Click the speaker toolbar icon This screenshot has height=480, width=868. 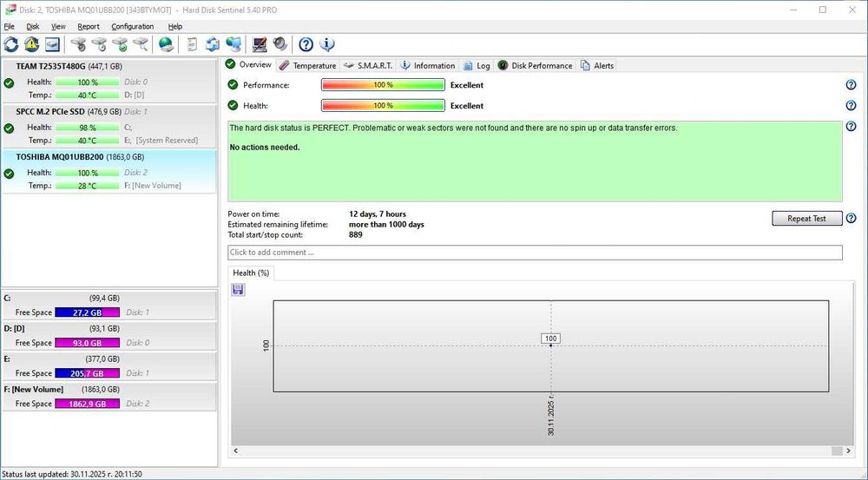click(x=280, y=44)
